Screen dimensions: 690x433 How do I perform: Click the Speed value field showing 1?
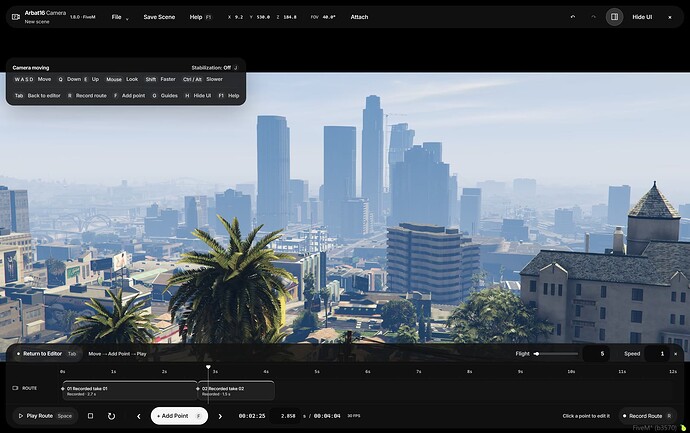point(657,354)
